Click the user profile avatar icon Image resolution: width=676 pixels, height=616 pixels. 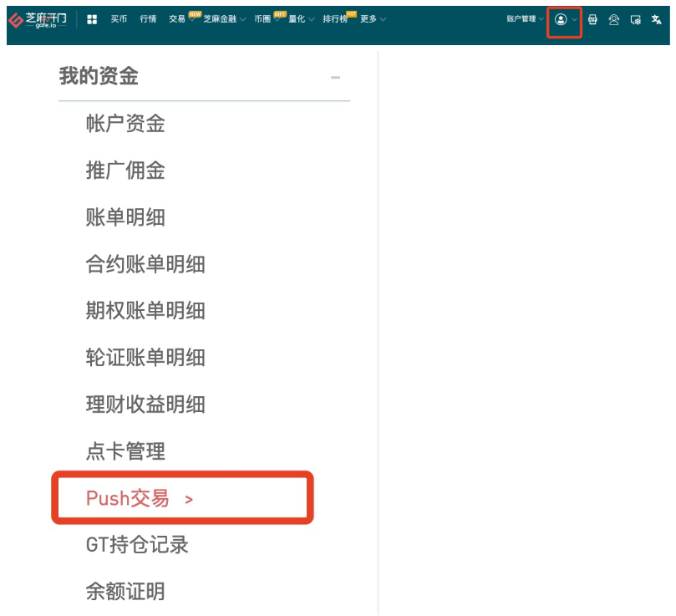tap(561, 19)
